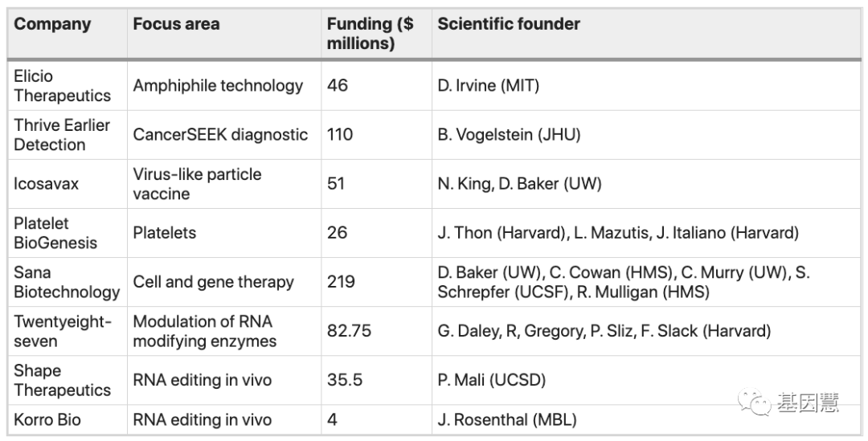
Task: Click the Icosavax company name
Action: [x=47, y=184]
